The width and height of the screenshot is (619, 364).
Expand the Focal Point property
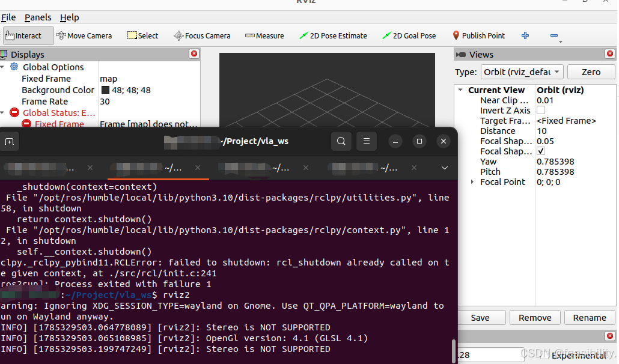(x=472, y=182)
